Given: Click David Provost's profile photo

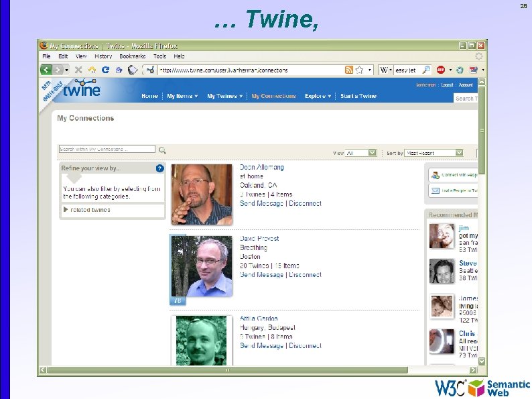Looking at the screenshot, I should pos(202,266).
